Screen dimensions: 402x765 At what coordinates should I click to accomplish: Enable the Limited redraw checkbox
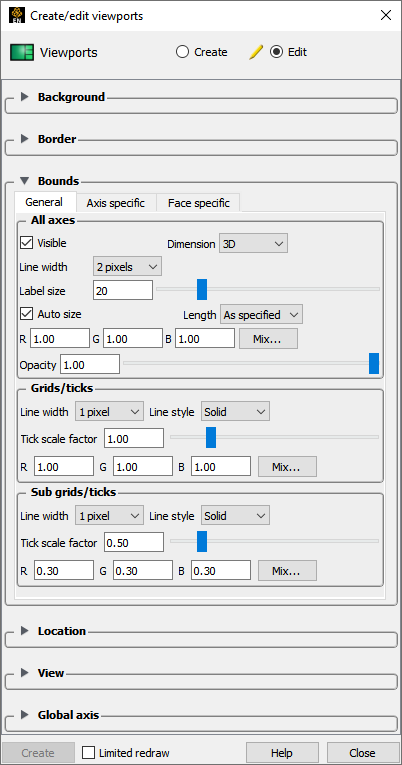[x=89, y=753]
